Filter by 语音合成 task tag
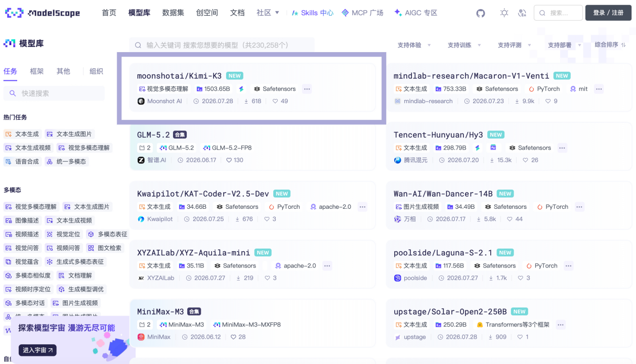636x364 pixels. [x=21, y=161]
